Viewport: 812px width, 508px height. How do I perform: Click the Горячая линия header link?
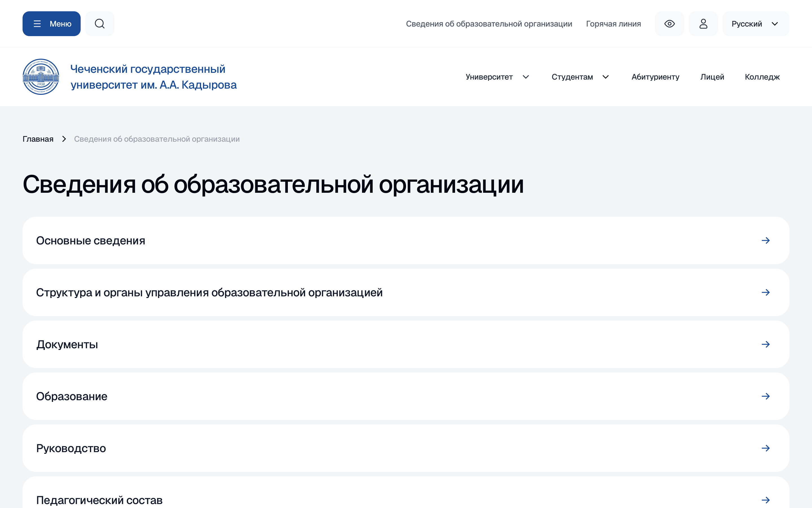(613, 24)
